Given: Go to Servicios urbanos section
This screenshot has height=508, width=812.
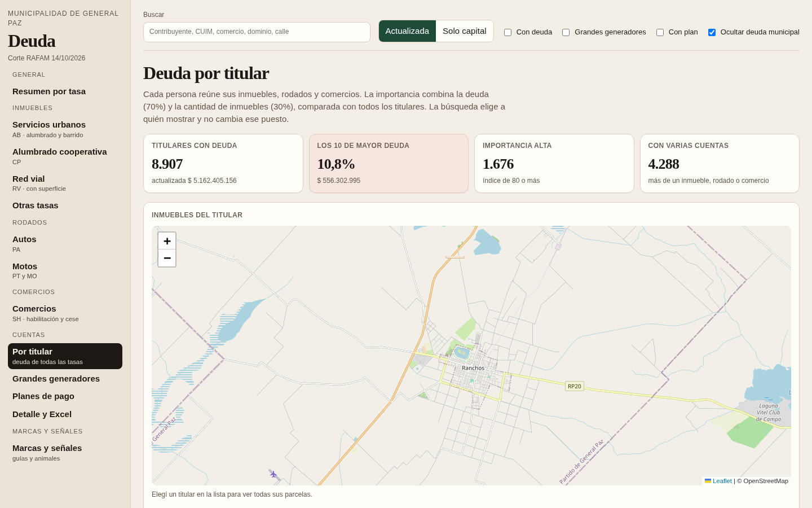Looking at the screenshot, I should (x=65, y=129).
